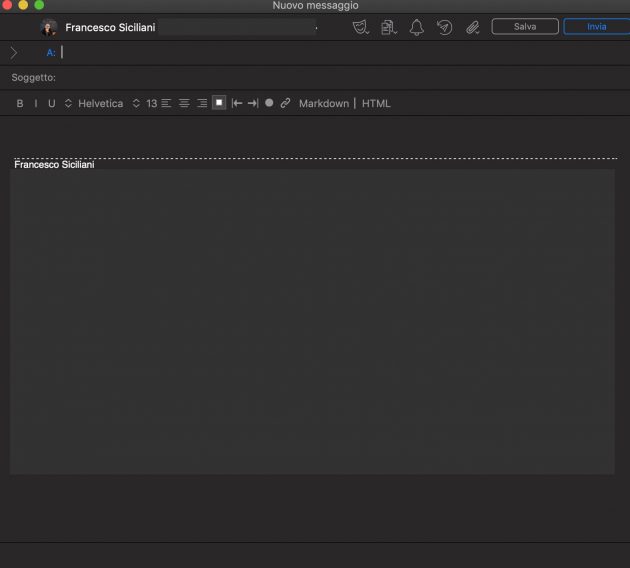This screenshot has height=568, width=630.
Task: Click the sender avatar thumbnail
Action: point(49,27)
